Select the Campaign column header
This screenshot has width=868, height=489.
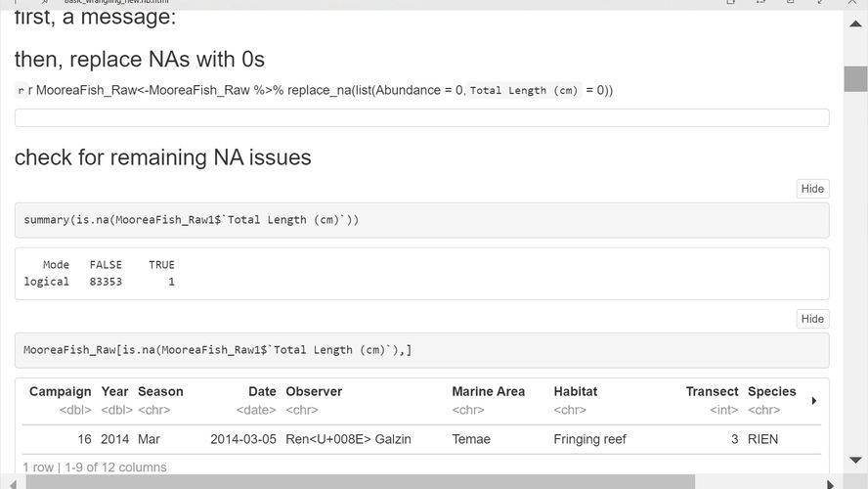[x=60, y=391]
